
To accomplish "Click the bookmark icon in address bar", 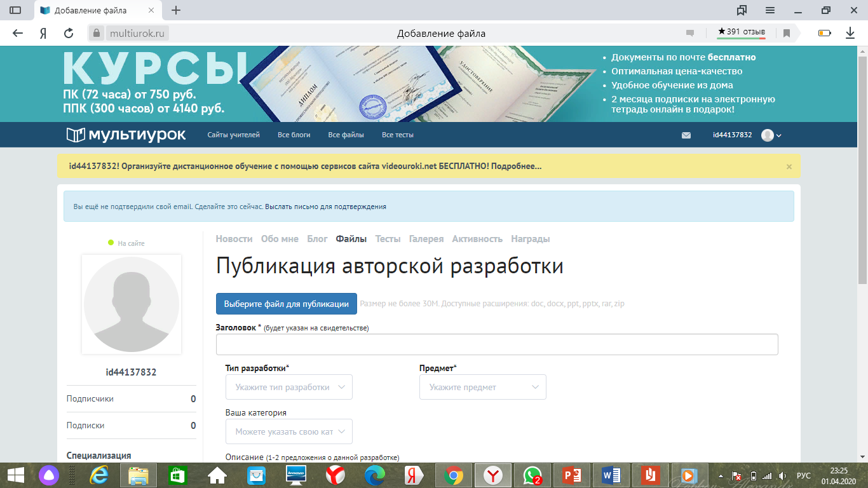I will coord(787,33).
